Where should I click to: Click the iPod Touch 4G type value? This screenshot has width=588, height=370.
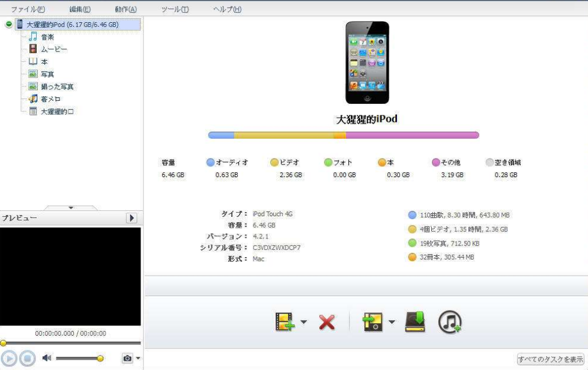[x=273, y=214]
